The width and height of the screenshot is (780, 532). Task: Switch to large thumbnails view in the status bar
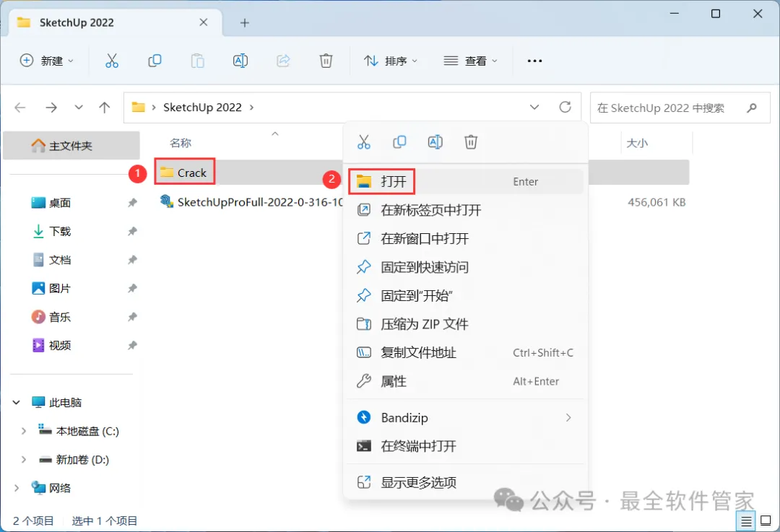tap(766, 521)
